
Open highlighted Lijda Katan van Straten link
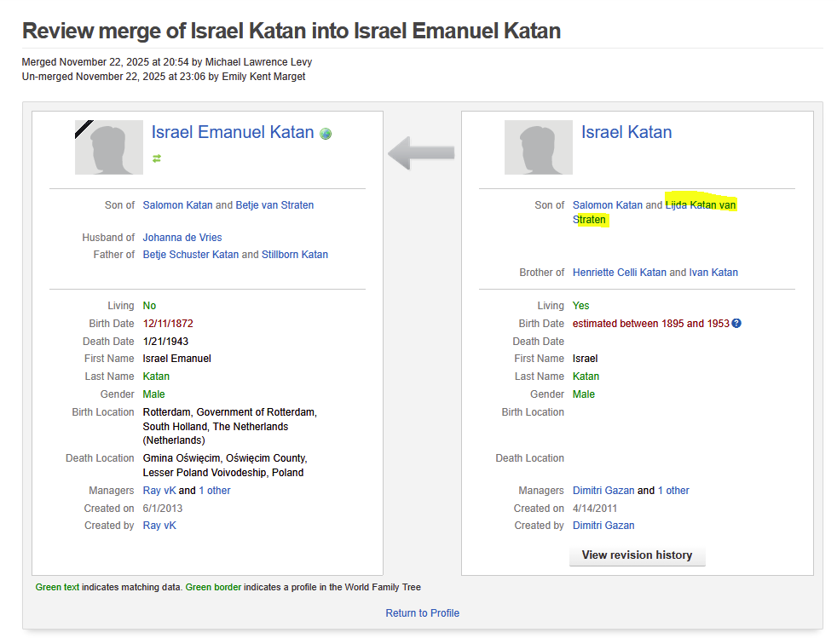coord(701,205)
